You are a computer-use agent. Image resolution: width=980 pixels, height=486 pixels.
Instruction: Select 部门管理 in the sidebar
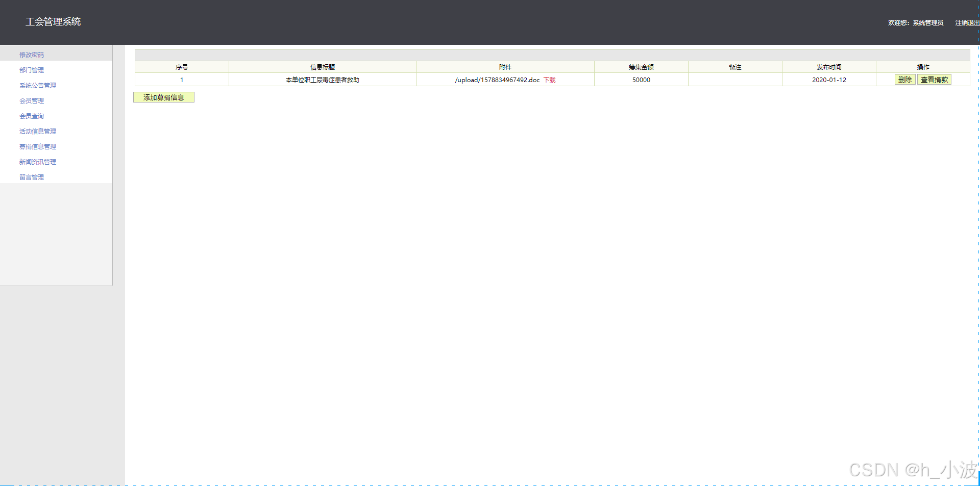click(x=32, y=70)
